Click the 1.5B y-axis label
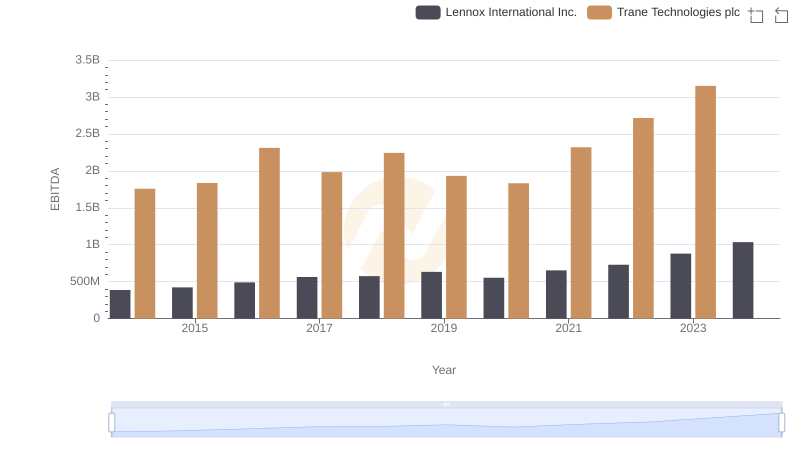The width and height of the screenshot is (800, 461). (x=88, y=208)
